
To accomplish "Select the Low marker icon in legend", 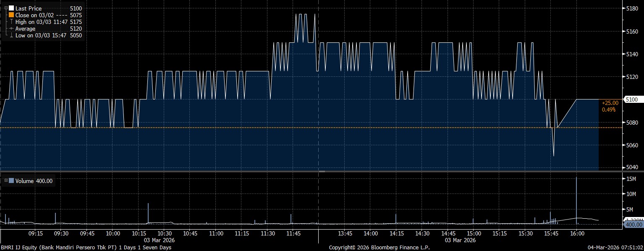I will (11, 35).
